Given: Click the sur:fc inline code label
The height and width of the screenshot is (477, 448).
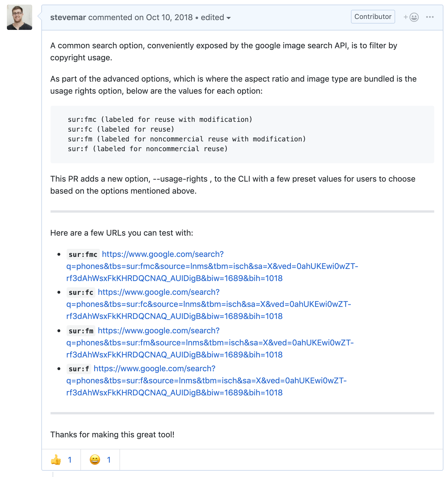Looking at the screenshot, I should click(81, 293).
